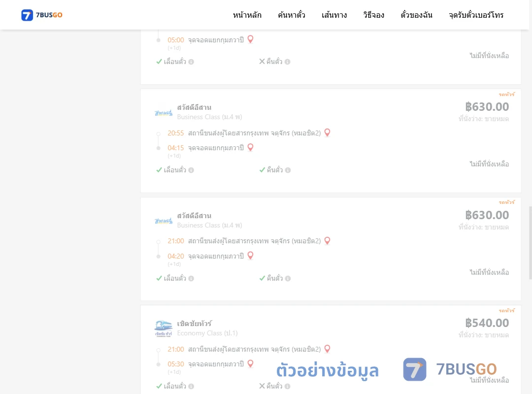Open the จุดรับตั๋วเบอร์โทร menu item

tap(476, 15)
